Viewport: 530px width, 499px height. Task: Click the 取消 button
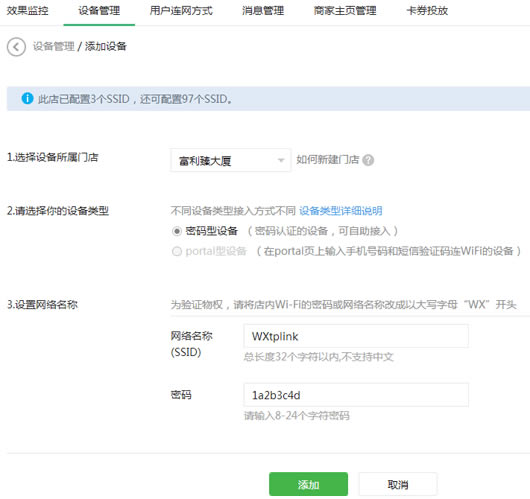398,484
